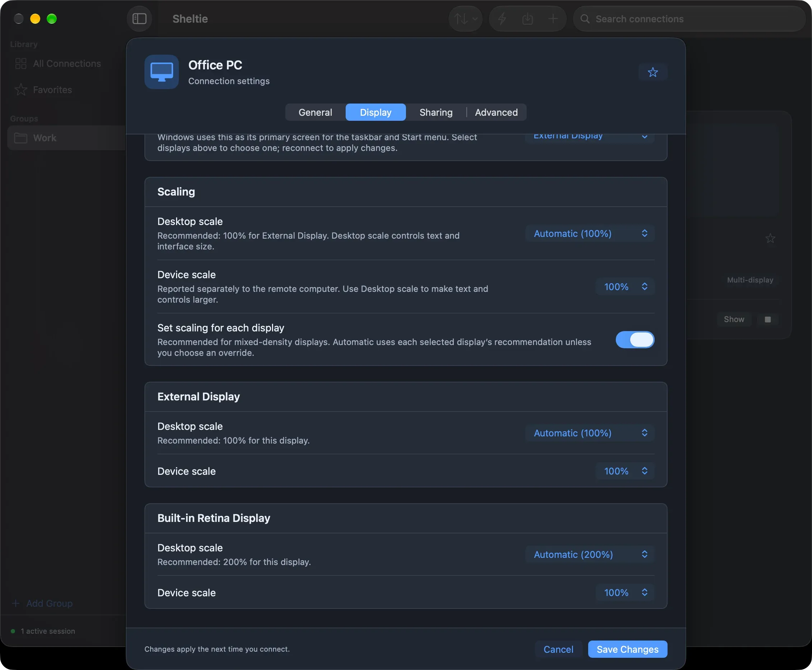
Task: Click the Multi-display tag on card
Action: pyautogui.click(x=750, y=280)
